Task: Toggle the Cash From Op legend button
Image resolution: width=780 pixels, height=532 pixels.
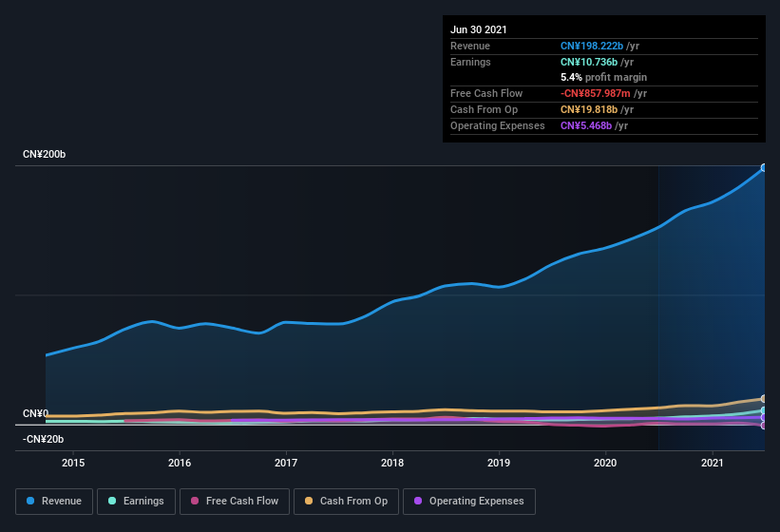Action: coord(346,502)
